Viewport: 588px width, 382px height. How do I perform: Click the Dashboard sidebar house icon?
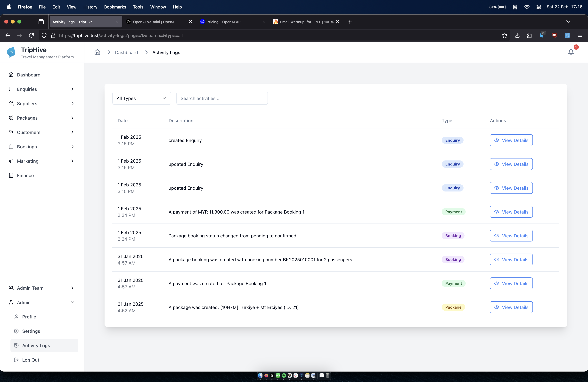[x=11, y=75]
